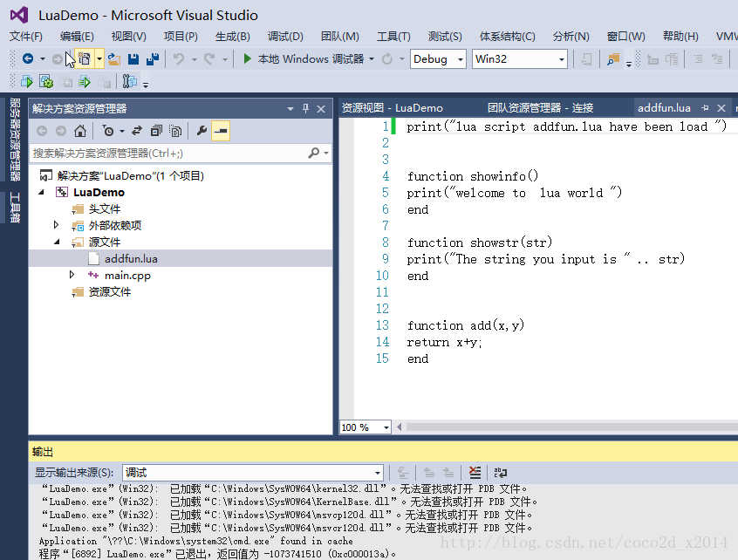Switch to 资源视图 - LuaDemo tab
738x560 pixels.
coord(392,108)
